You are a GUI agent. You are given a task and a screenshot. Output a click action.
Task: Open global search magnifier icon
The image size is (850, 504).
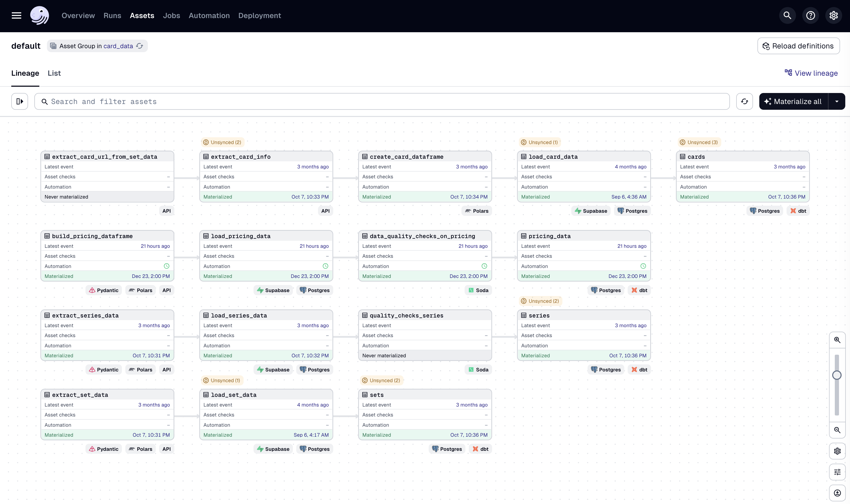[787, 16]
